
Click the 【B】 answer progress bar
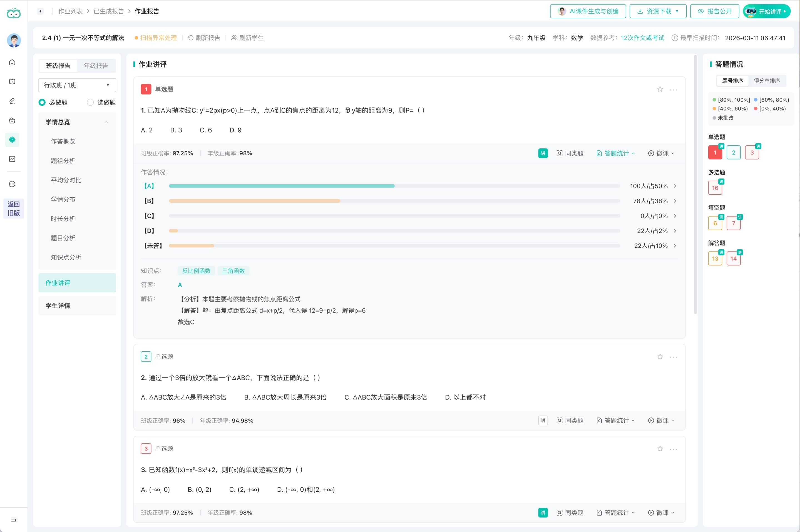pyautogui.click(x=394, y=201)
